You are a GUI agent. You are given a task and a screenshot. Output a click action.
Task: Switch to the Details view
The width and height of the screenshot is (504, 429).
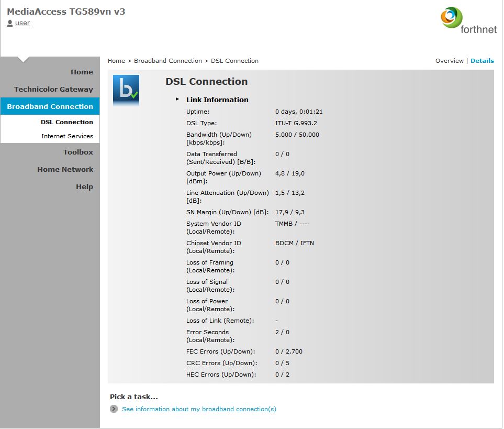point(482,61)
